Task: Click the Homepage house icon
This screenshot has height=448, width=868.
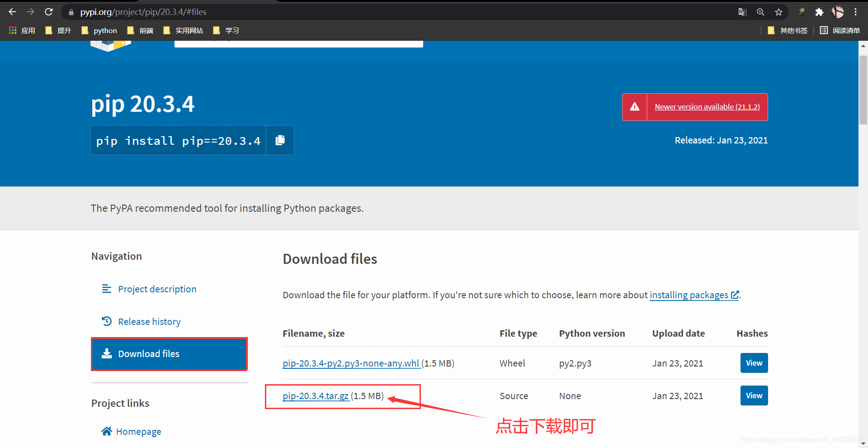Action: tap(107, 431)
